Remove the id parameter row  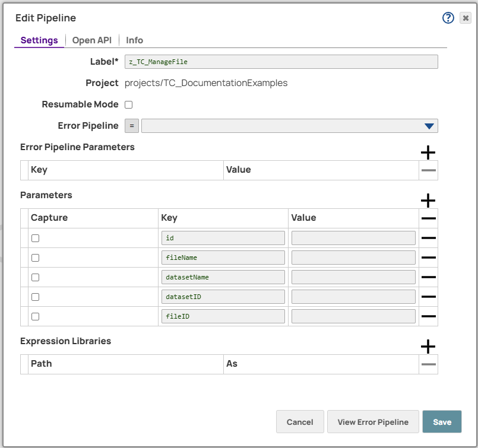pyautogui.click(x=428, y=238)
